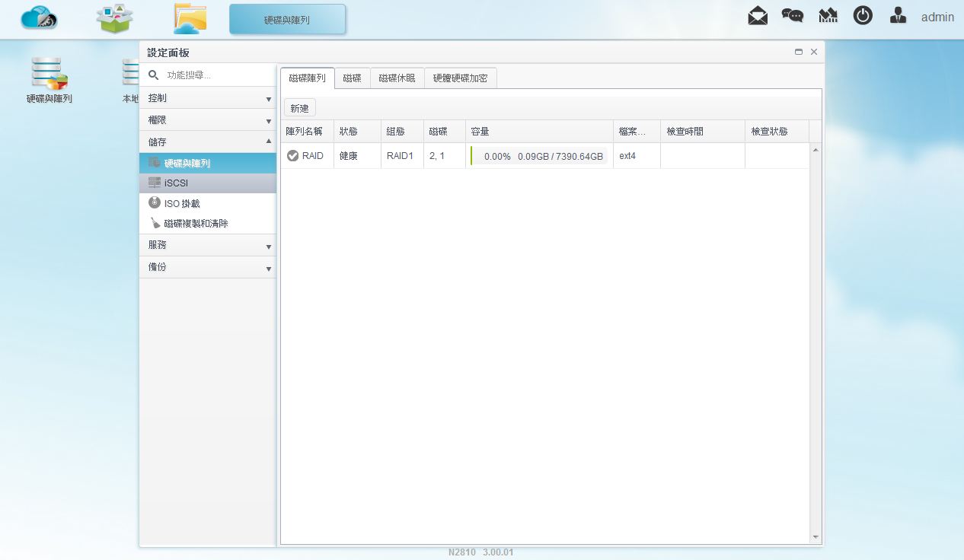Open the mail notification envelope icon
Screen dimensions: 964x560
coord(758,15)
